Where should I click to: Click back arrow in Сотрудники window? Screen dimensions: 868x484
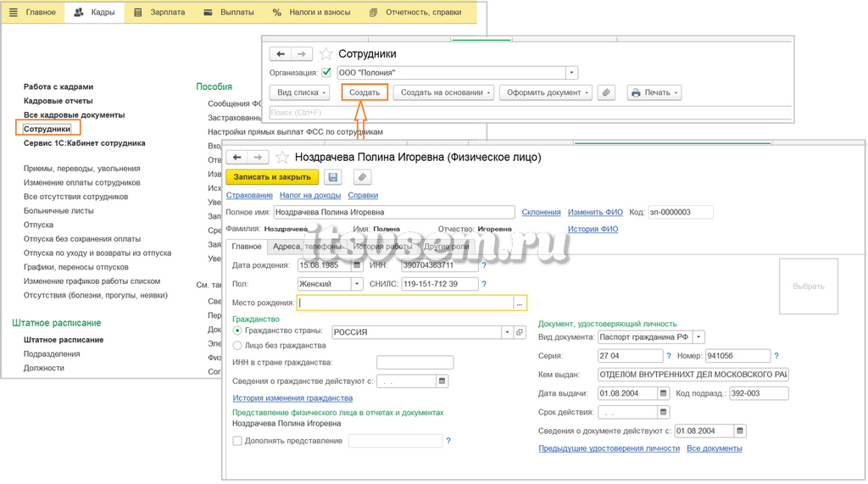coord(281,53)
